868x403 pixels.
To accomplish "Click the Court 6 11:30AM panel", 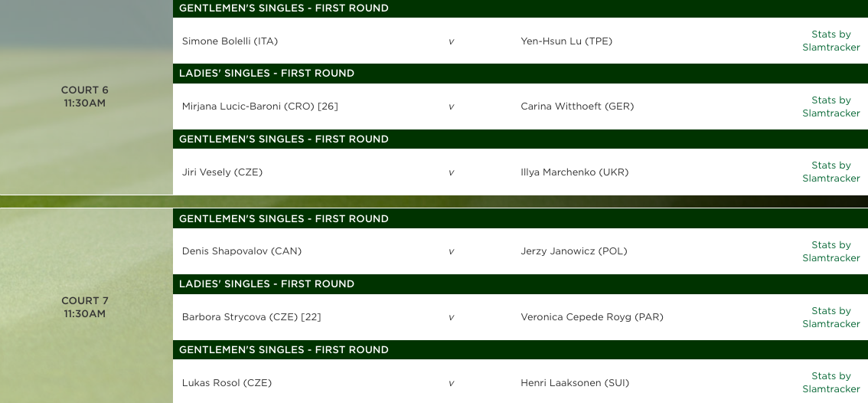I will click(85, 97).
